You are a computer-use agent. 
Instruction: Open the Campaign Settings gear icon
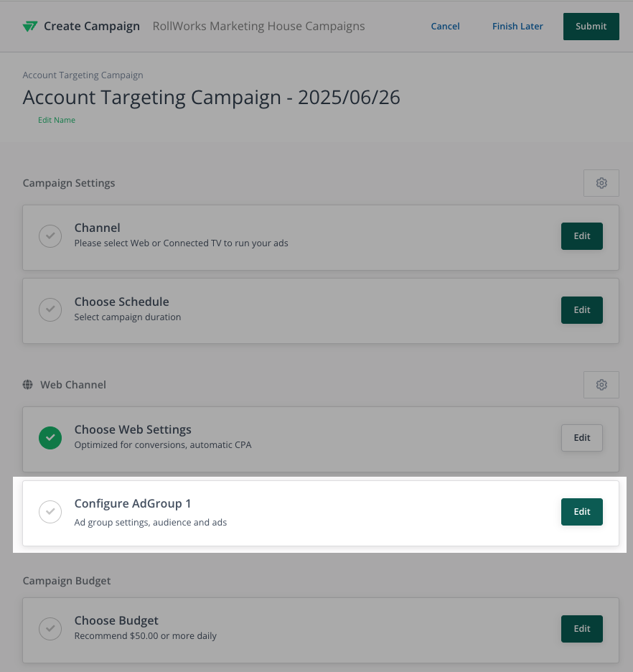[601, 183]
